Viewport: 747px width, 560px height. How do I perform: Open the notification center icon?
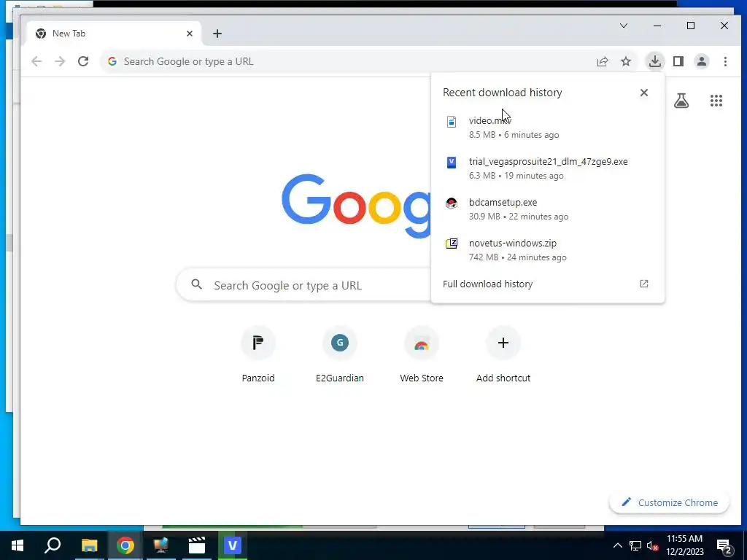tap(724, 546)
